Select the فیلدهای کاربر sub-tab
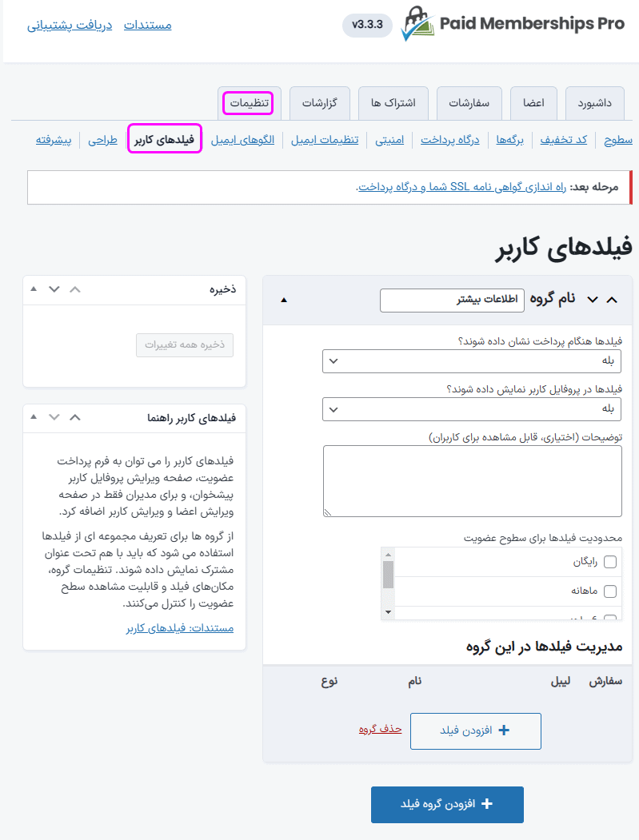 coord(165,140)
